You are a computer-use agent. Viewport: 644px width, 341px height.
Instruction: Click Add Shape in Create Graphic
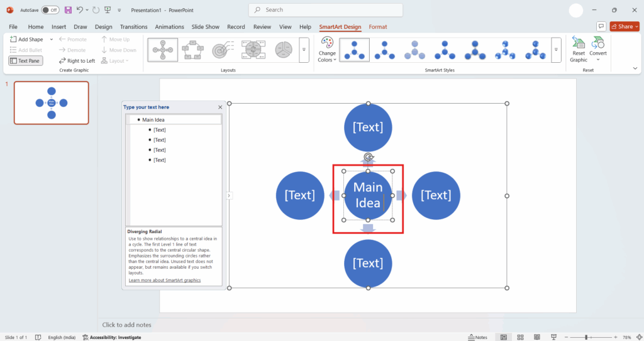pos(26,40)
